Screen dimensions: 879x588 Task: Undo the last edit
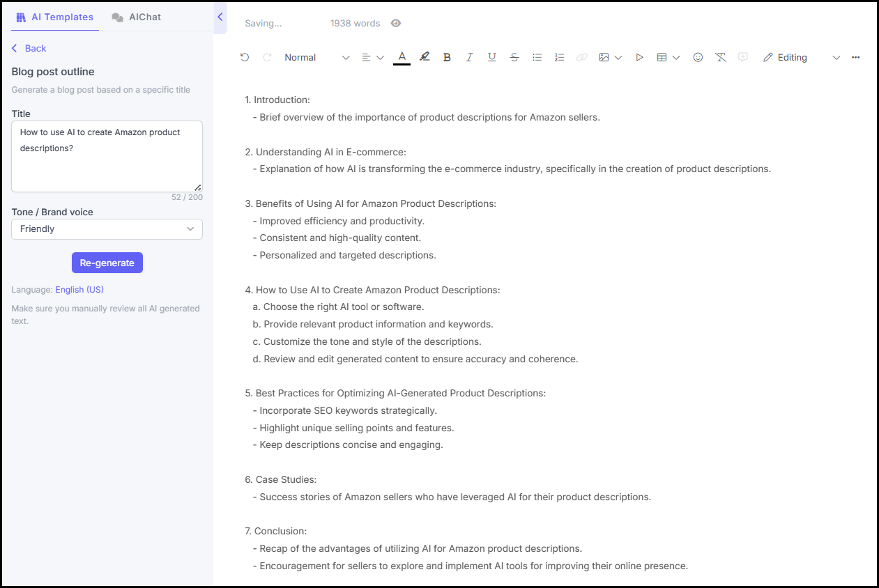click(x=245, y=57)
